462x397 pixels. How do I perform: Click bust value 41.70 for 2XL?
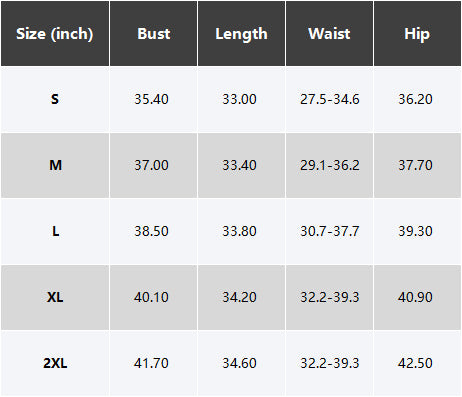click(151, 363)
